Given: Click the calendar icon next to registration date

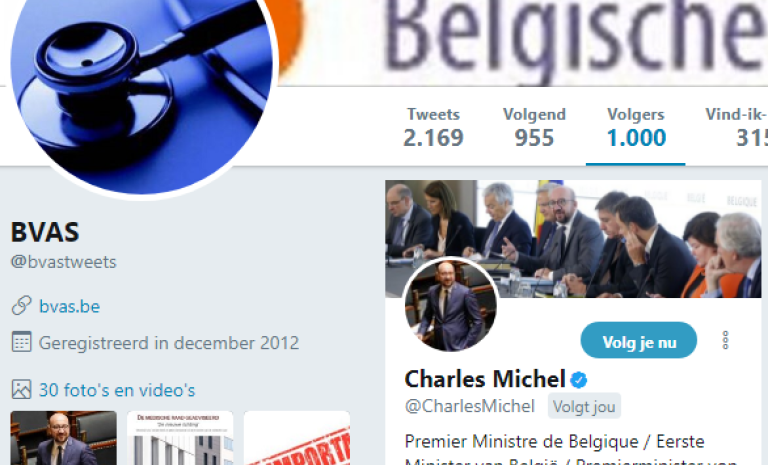Looking at the screenshot, I should click(x=22, y=342).
